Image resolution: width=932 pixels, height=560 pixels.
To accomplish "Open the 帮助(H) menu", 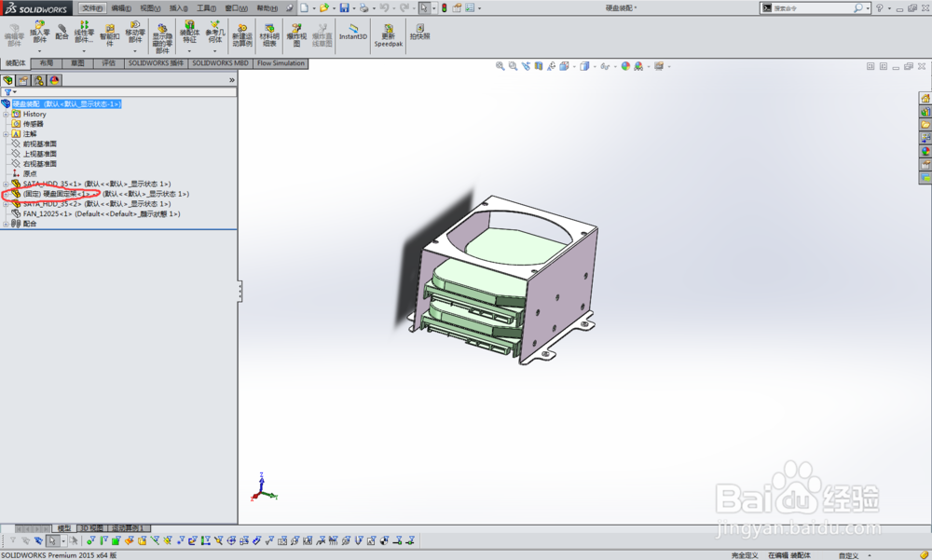I will tap(267, 7).
